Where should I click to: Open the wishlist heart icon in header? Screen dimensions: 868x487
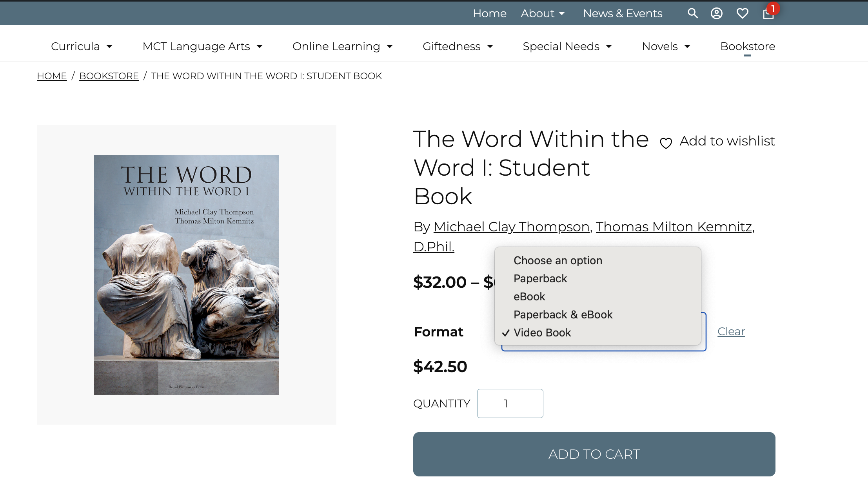(x=743, y=13)
